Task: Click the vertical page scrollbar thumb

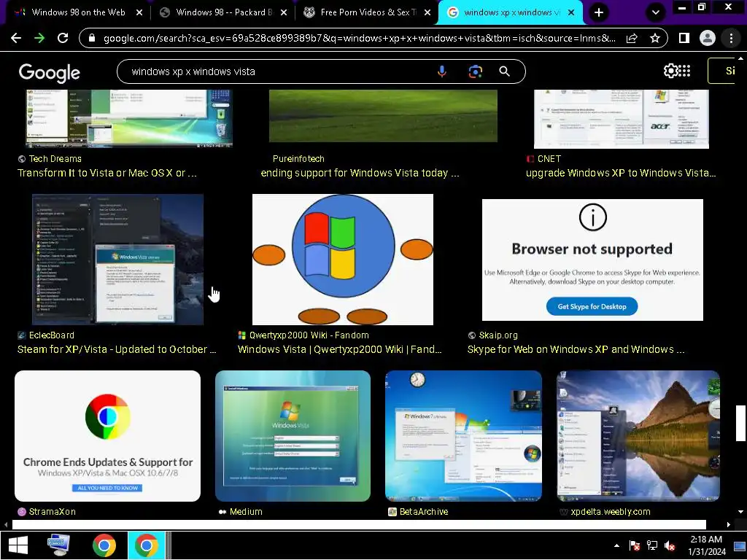Action: pos(740,424)
